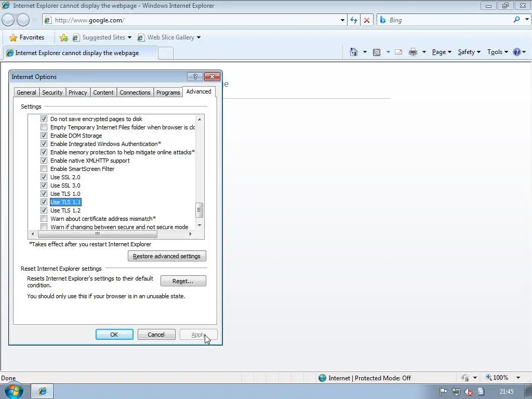
Task: Uncheck Use SSL 2.0 checkbox
Action: (44, 177)
